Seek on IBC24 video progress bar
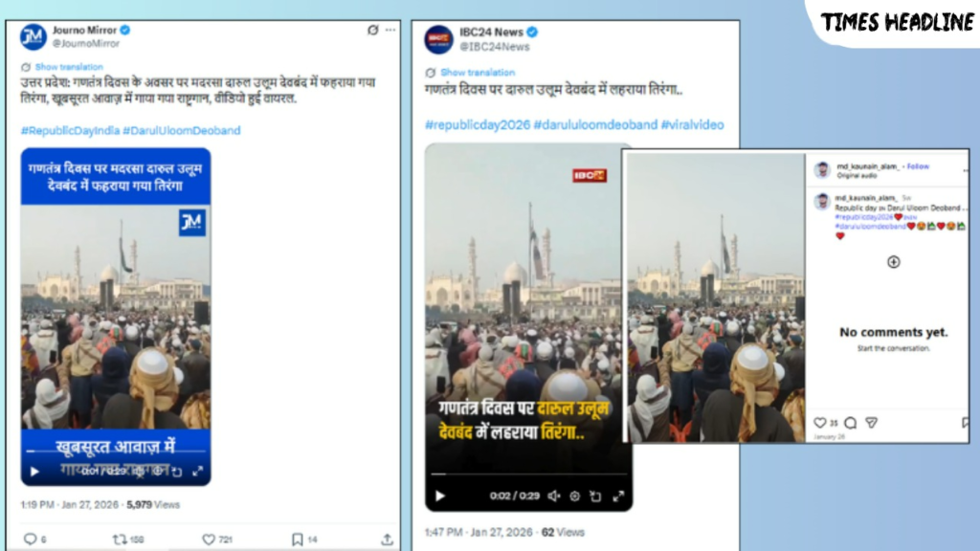Screen dimensions: 980x551 click(528, 474)
